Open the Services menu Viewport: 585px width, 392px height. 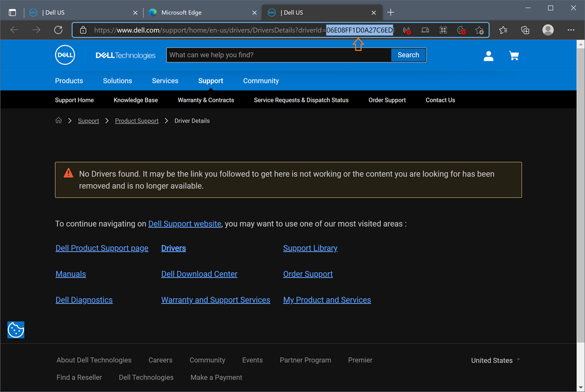165,81
